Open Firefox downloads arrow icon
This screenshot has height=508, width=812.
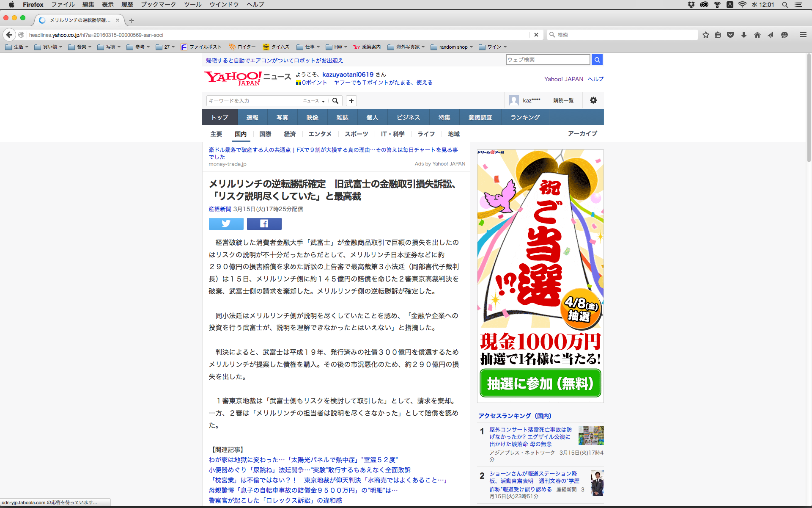tap(744, 35)
